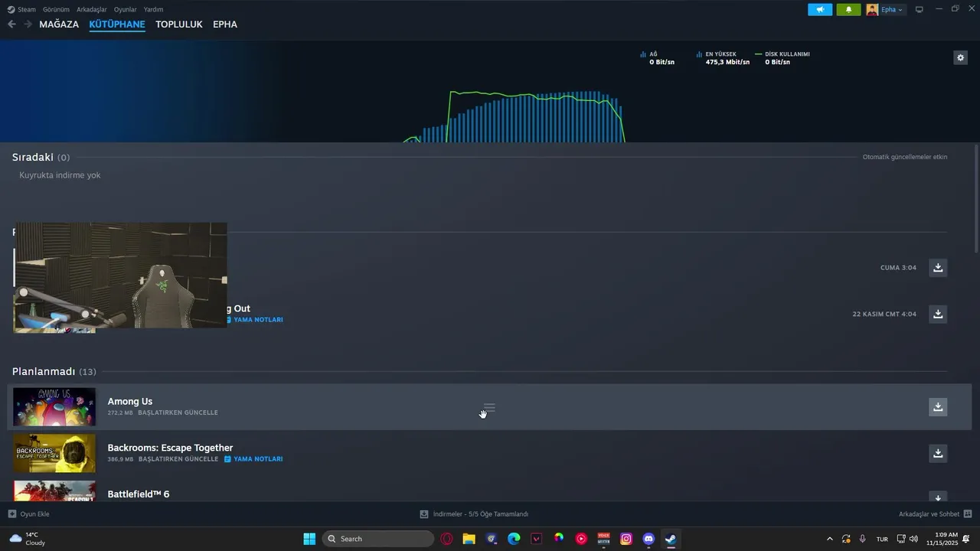Show hidden system tray icons
Image resolution: width=980 pixels, height=551 pixels.
(829, 539)
